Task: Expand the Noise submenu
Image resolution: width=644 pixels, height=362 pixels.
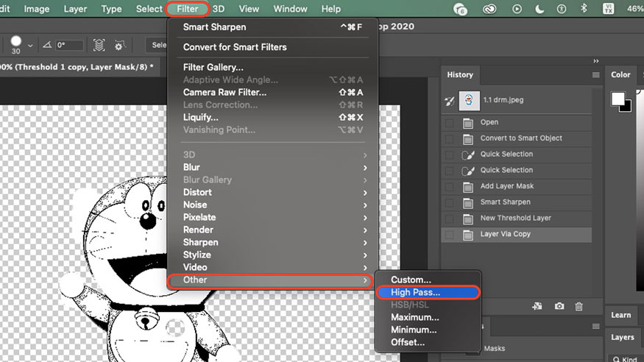Action: tap(273, 205)
